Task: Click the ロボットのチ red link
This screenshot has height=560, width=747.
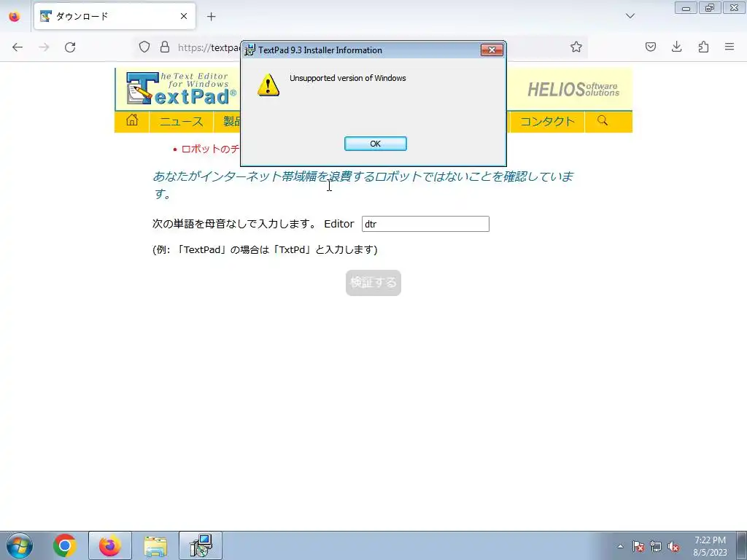Action: click(x=210, y=149)
